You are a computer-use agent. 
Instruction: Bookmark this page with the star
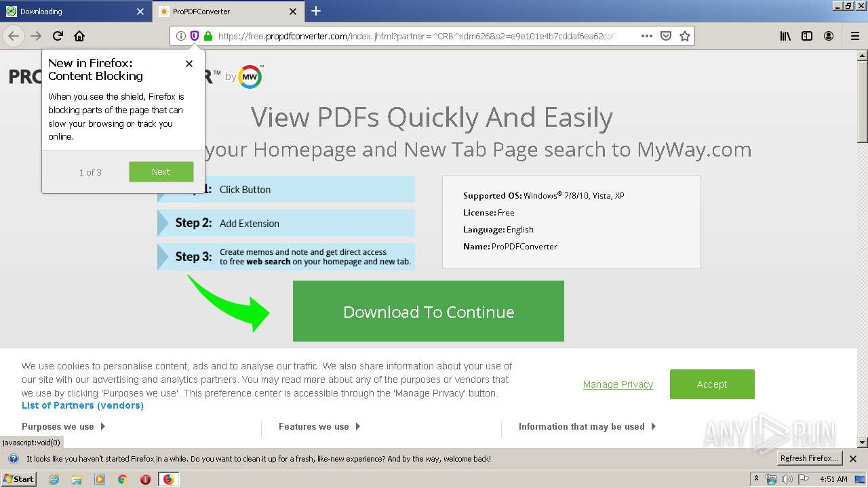click(685, 36)
